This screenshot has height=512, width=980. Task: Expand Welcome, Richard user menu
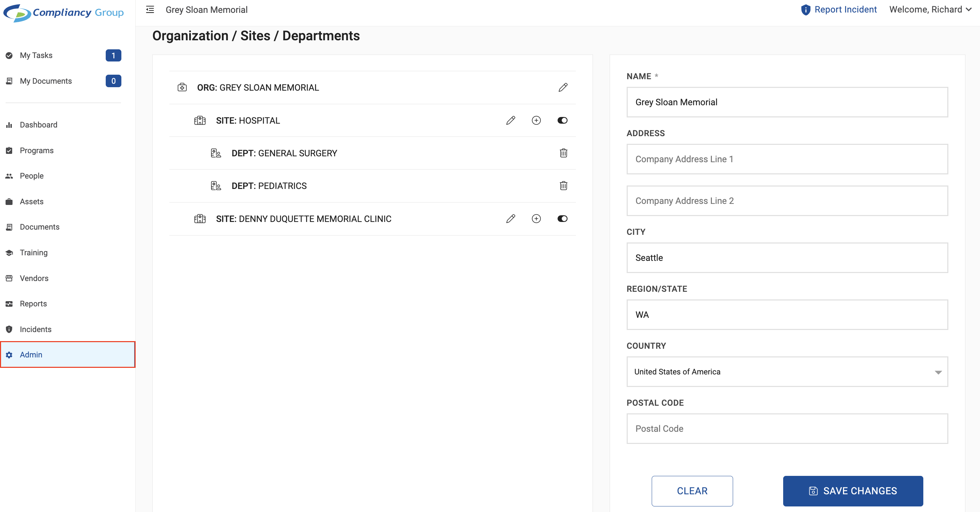930,10
